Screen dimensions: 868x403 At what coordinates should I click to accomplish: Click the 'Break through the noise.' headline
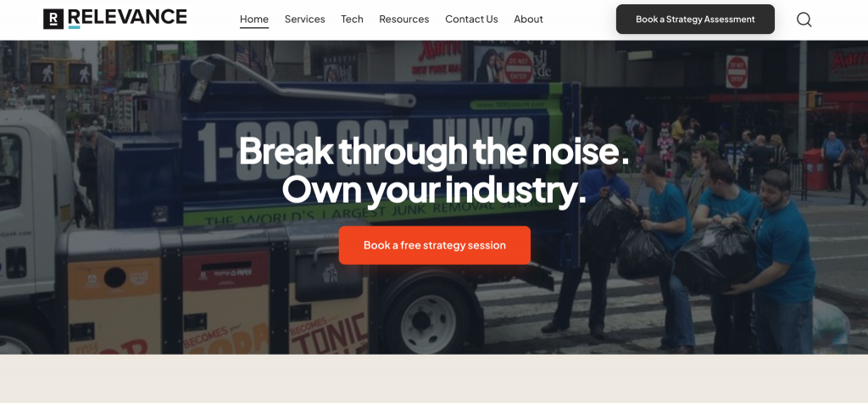click(435, 150)
